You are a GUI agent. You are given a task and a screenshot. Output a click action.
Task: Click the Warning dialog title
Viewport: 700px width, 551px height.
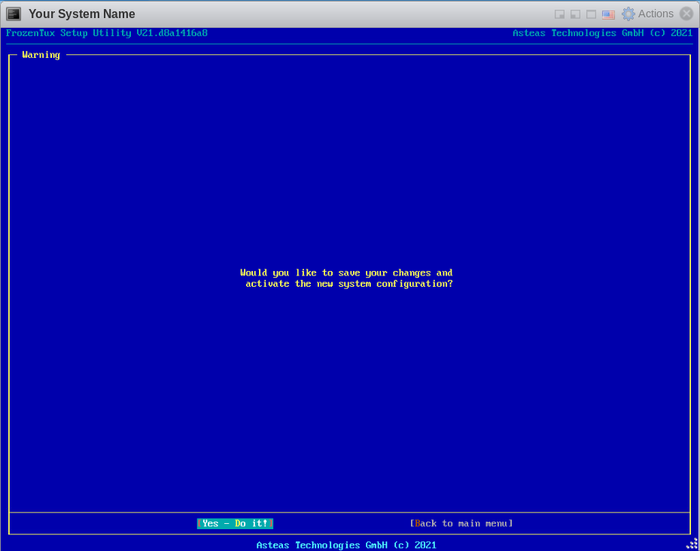pos(41,55)
